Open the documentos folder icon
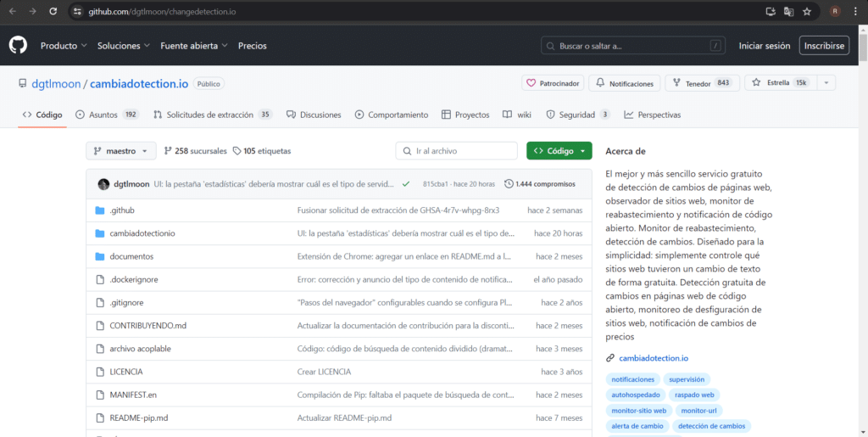Image resolution: width=868 pixels, height=437 pixels. (100, 256)
